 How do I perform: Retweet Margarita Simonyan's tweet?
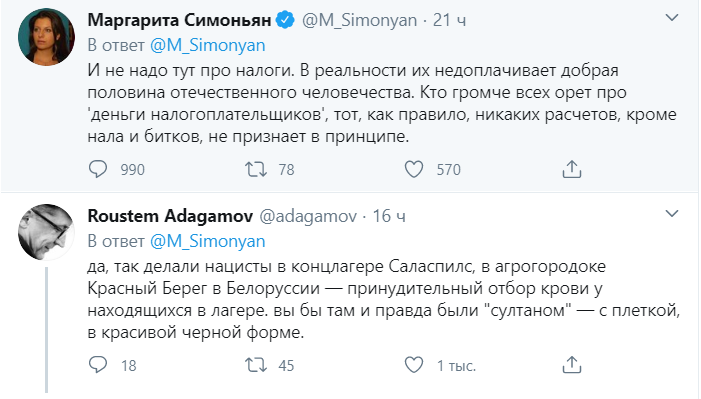coord(256,169)
